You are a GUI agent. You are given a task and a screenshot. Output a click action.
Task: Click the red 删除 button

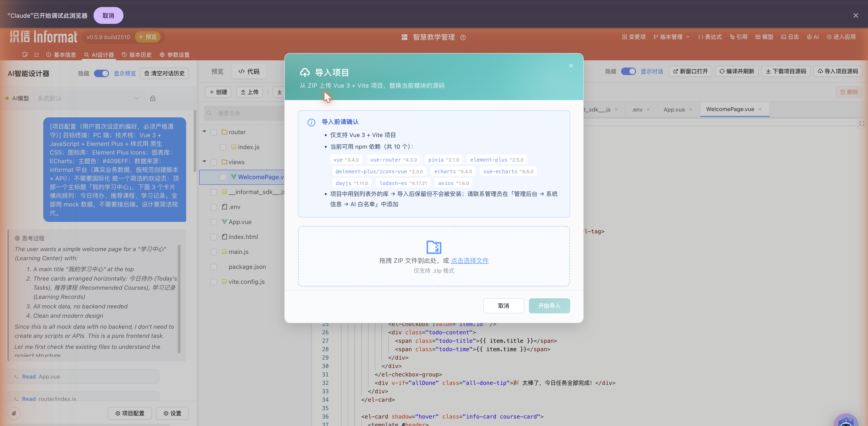(848, 92)
